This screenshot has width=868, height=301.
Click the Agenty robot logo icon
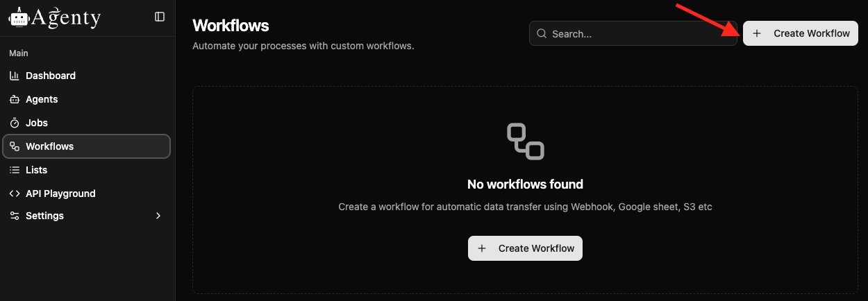pos(18,17)
